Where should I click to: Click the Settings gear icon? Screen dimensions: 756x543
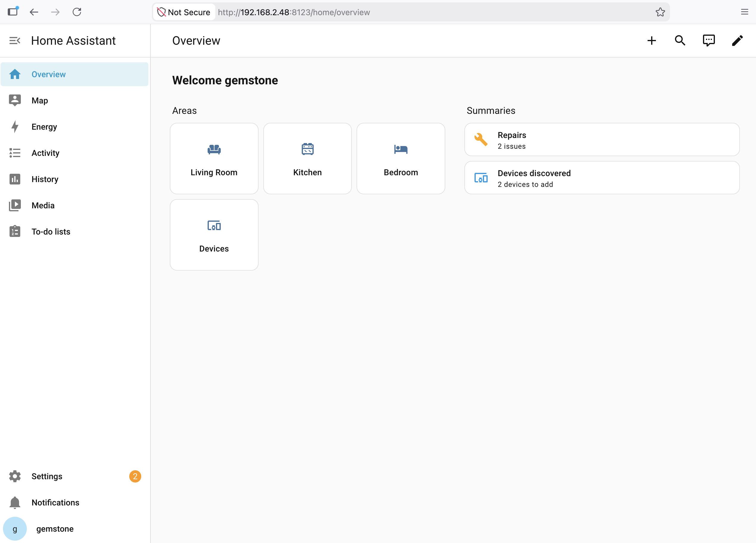click(15, 476)
